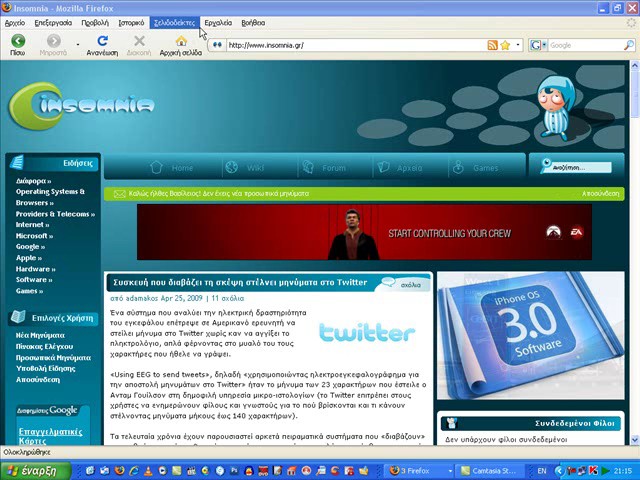640x480 pixels.
Task: Click the έναρξη Start button
Action: tap(36, 471)
